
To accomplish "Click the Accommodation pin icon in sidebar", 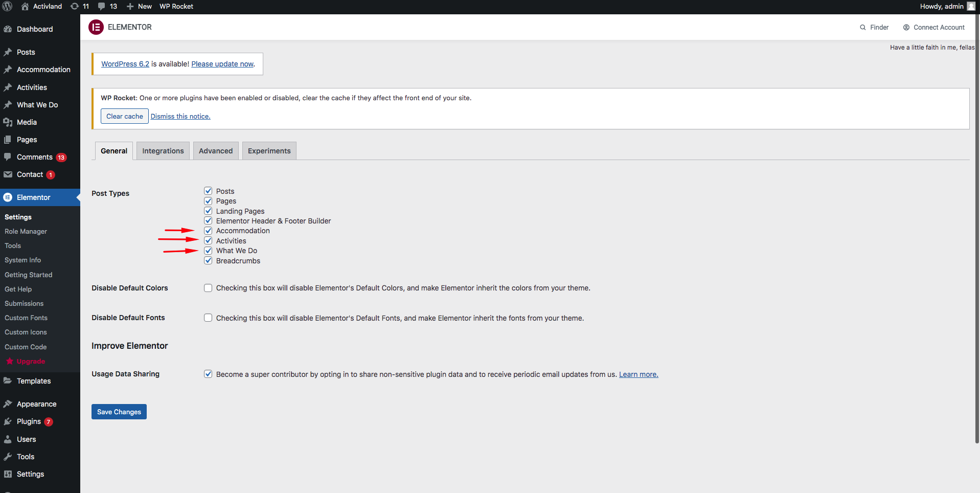I will pos(8,70).
